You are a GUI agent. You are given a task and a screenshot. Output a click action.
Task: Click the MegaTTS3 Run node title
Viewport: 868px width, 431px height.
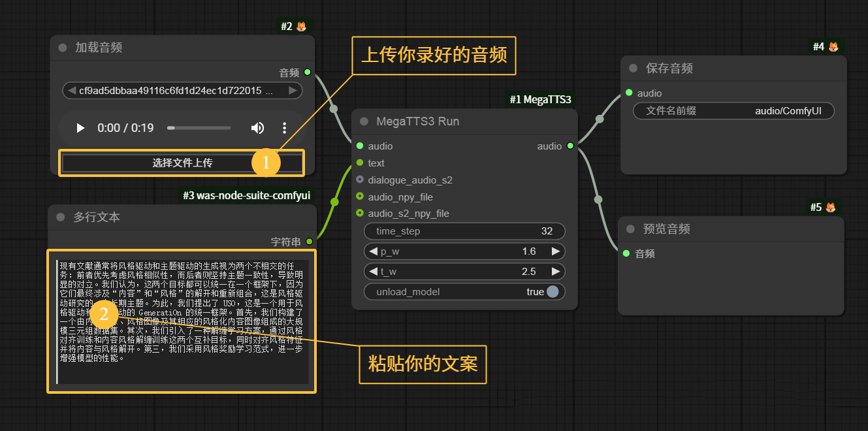(x=418, y=121)
